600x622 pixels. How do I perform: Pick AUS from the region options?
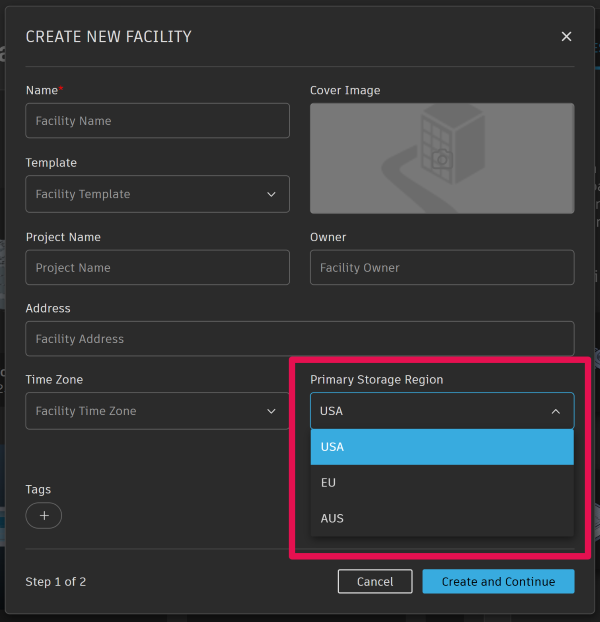pos(442,518)
